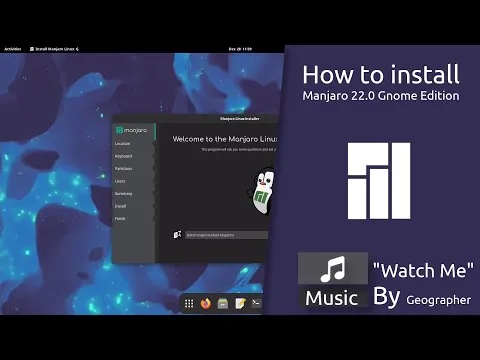Open the Install Manjaro Linux app menu
480x360 pixels.
[x=55, y=49]
